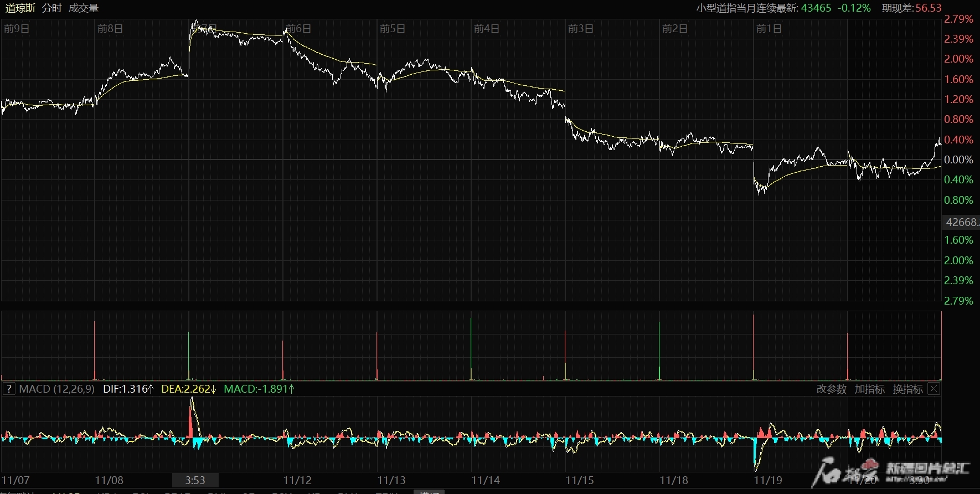The width and height of the screenshot is (980, 494).
Task: Click the -0.12% change value
Action: [x=854, y=8]
